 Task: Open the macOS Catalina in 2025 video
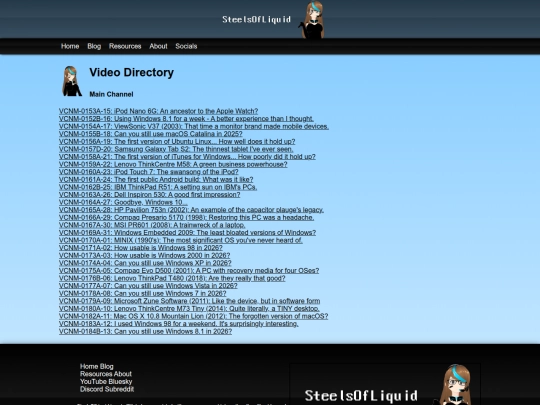150,134
